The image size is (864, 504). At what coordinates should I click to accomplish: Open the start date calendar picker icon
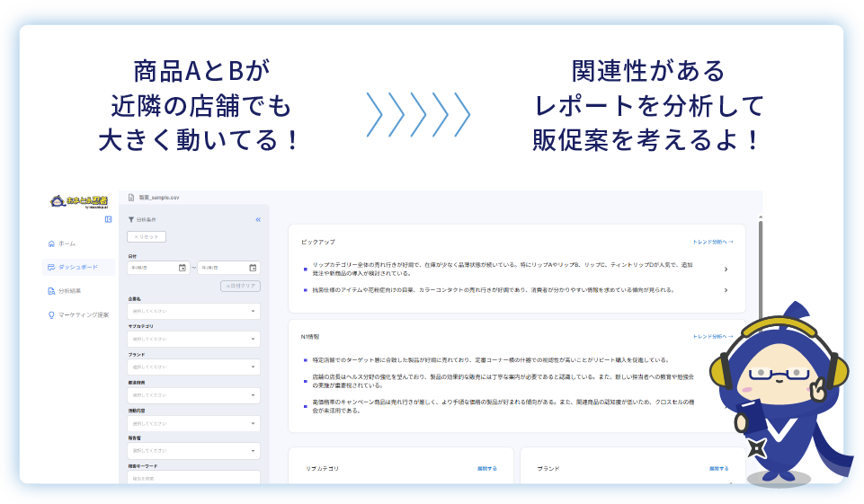pyautogui.click(x=183, y=268)
